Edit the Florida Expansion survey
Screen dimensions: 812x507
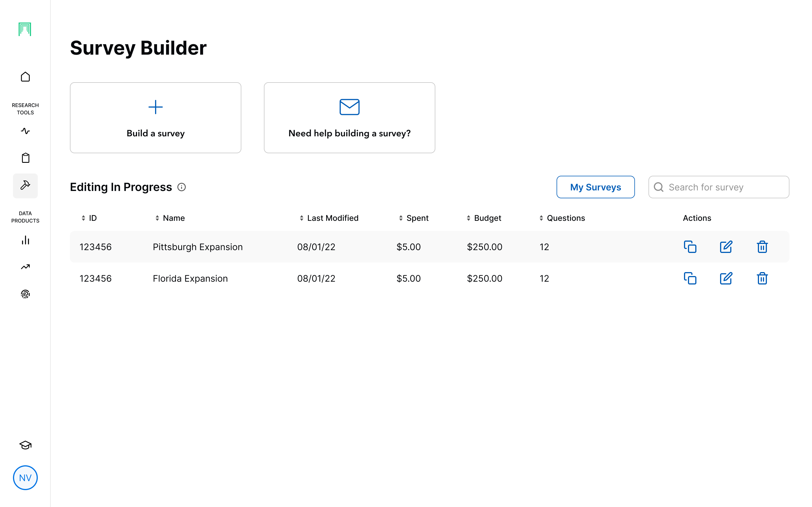[x=726, y=278]
